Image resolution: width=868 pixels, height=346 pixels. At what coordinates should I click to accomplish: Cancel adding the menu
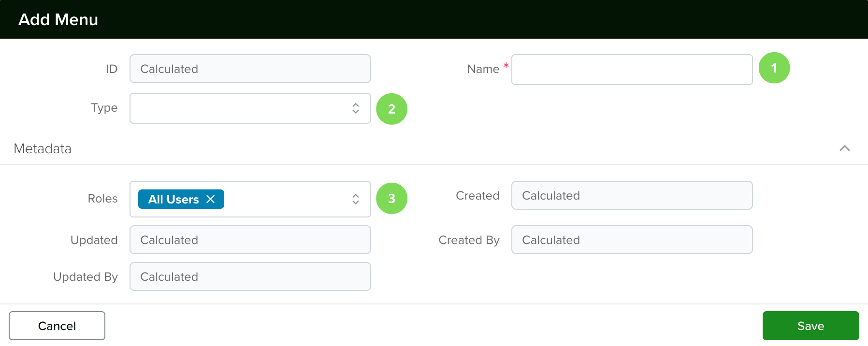click(x=57, y=326)
